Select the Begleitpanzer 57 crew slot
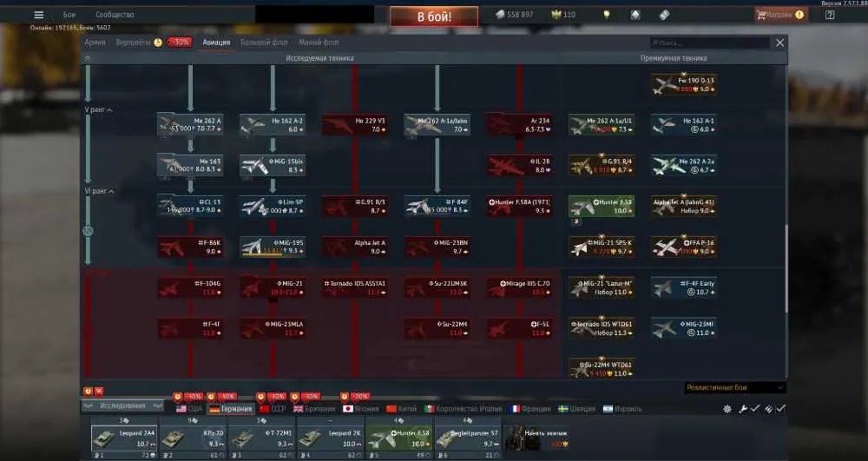 pos(469,438)
